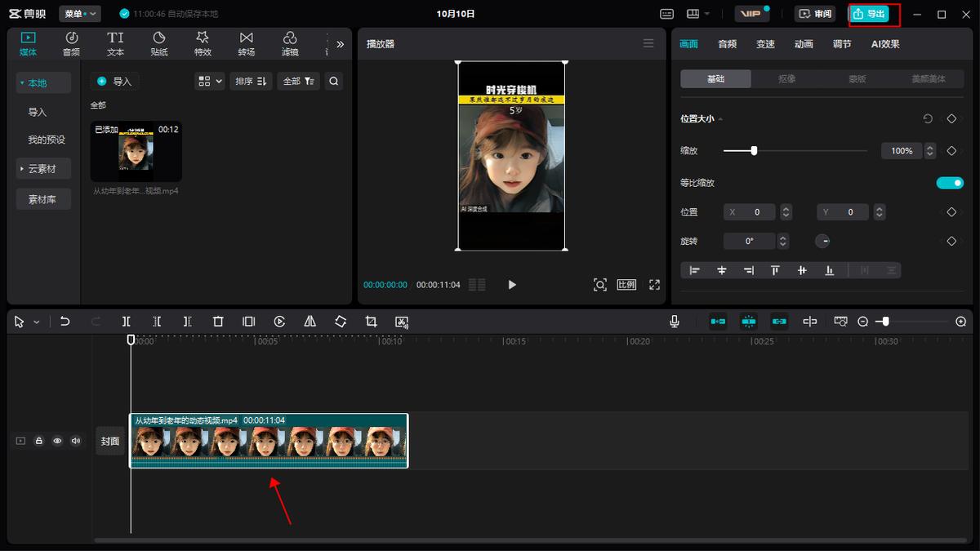The height and width of the screenshot is (551, 980).
Task: Hide the video track with eye icon
Action: (57, 441)
